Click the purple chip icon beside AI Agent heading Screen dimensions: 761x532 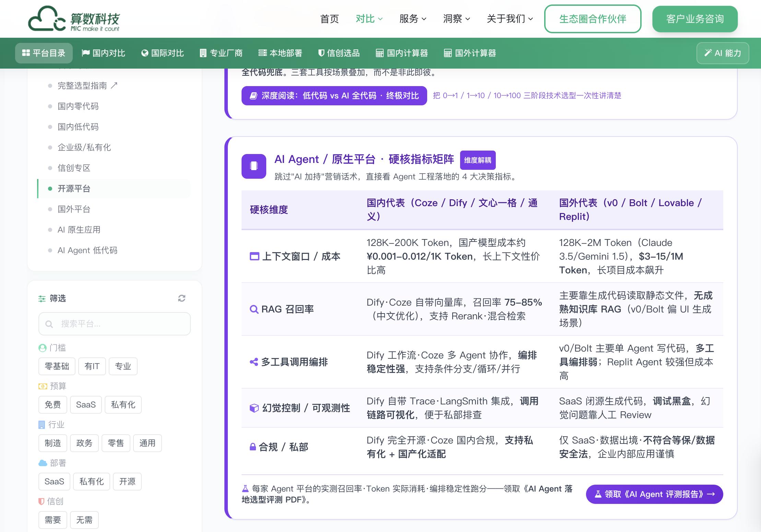coord(254,166)
